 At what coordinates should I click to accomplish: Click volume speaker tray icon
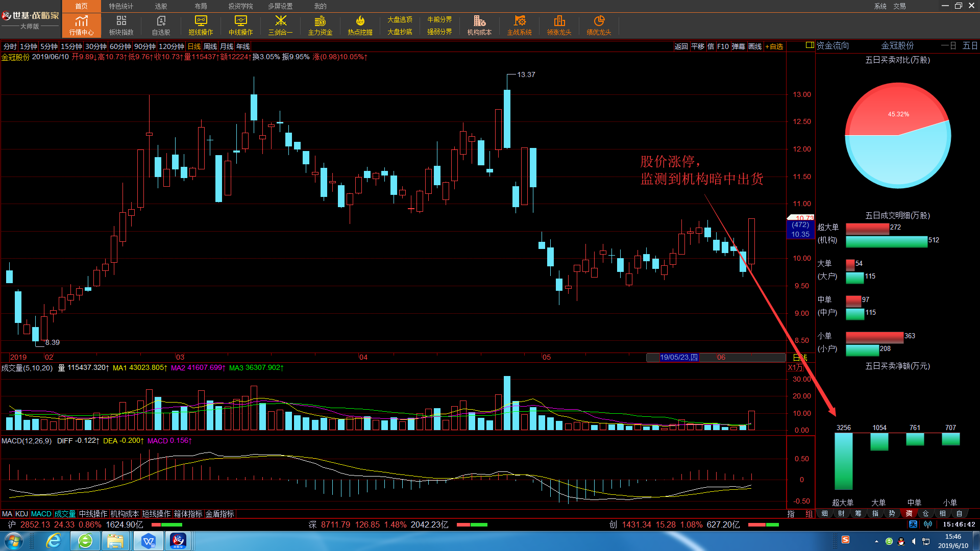pos(914,541)
